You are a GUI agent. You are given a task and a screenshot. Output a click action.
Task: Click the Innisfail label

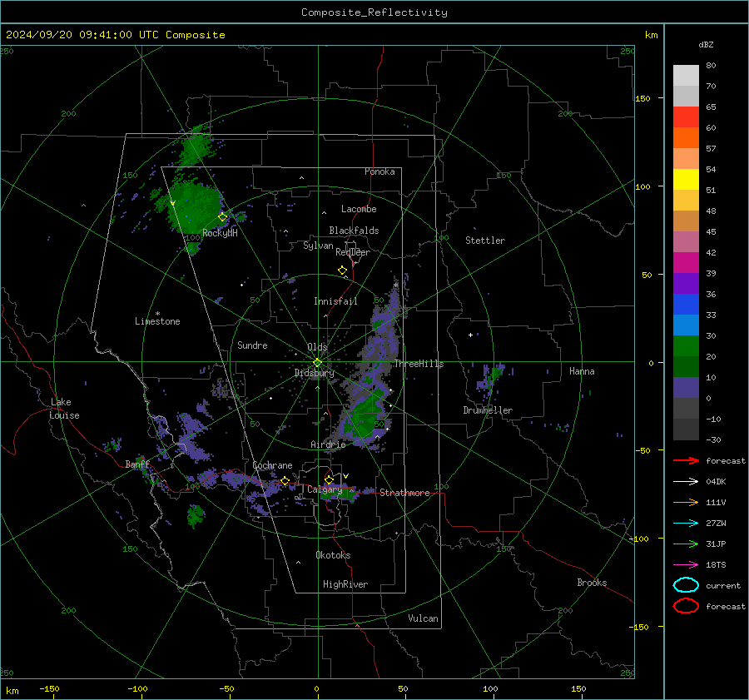(335, 301)
